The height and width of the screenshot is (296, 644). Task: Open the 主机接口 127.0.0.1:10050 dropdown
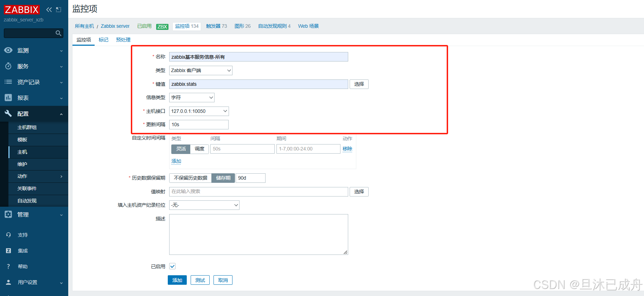199,111
